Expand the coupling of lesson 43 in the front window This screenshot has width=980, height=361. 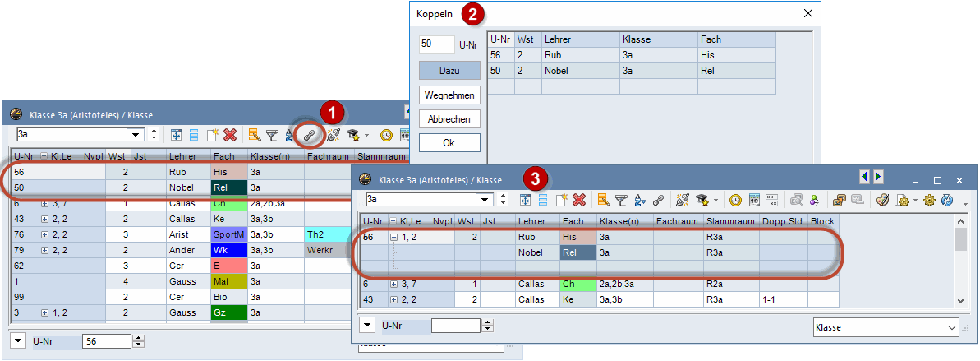pos(393,300)
